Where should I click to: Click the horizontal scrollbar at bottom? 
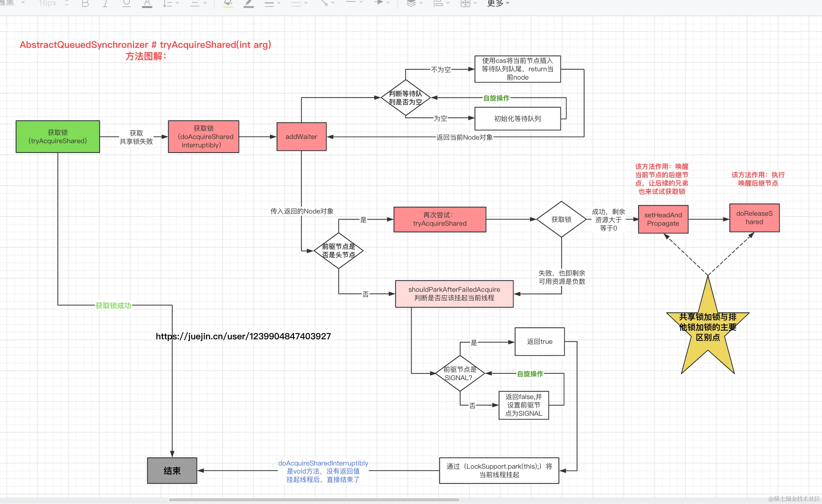tap(314, 500)
